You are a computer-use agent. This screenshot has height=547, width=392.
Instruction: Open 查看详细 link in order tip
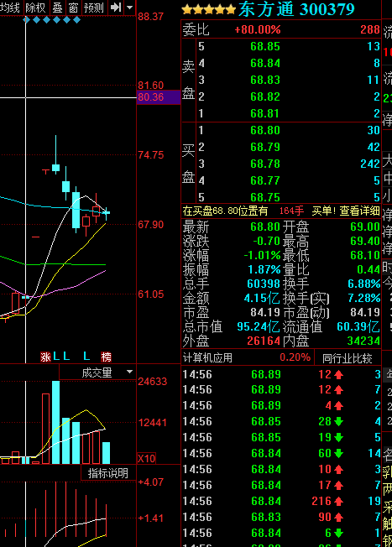click(360, 211)
